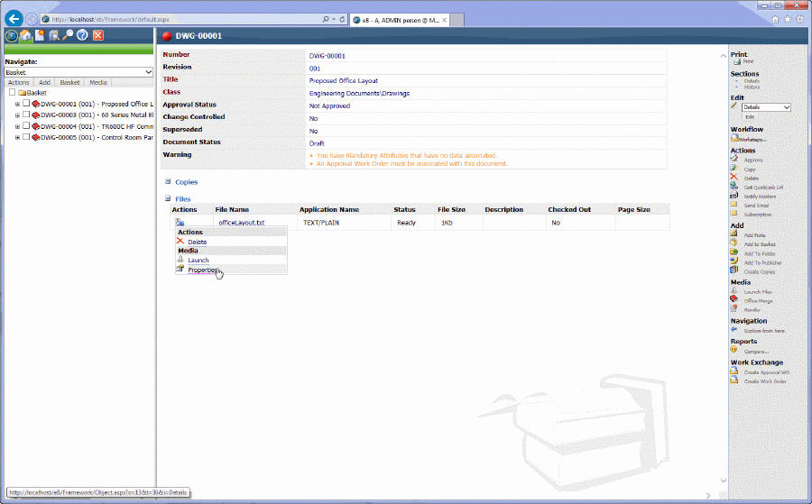812x504 pixels.
Task: Click the browser refresh icon
Action: 342,19
